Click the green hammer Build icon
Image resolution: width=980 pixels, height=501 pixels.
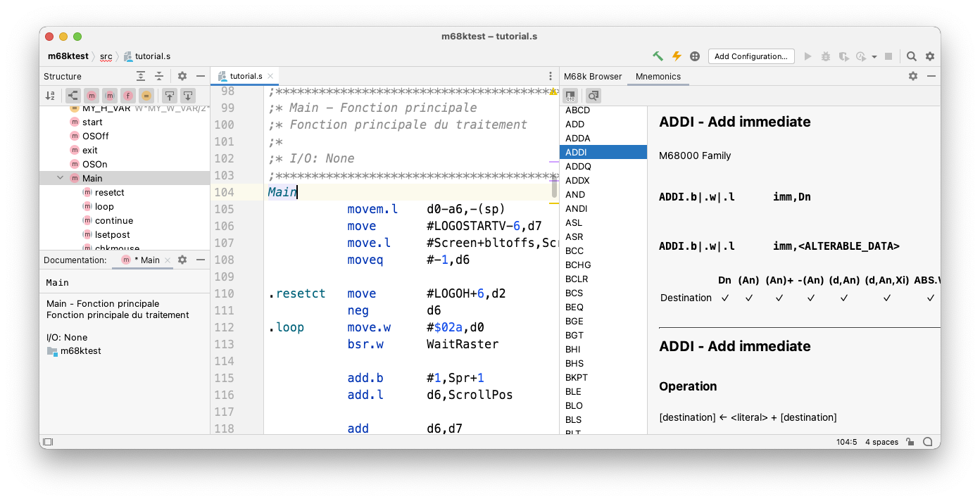point(658,56)
